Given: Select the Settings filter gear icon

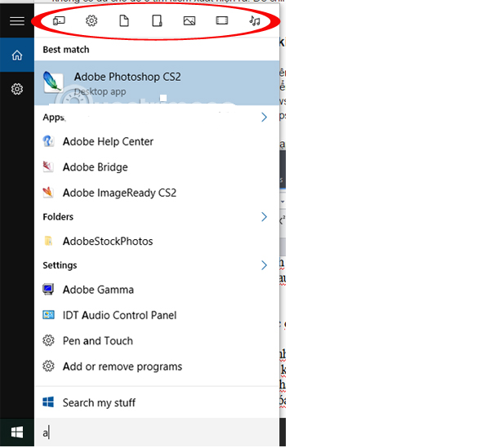Looking at the screenshot, I should [91, 21].
